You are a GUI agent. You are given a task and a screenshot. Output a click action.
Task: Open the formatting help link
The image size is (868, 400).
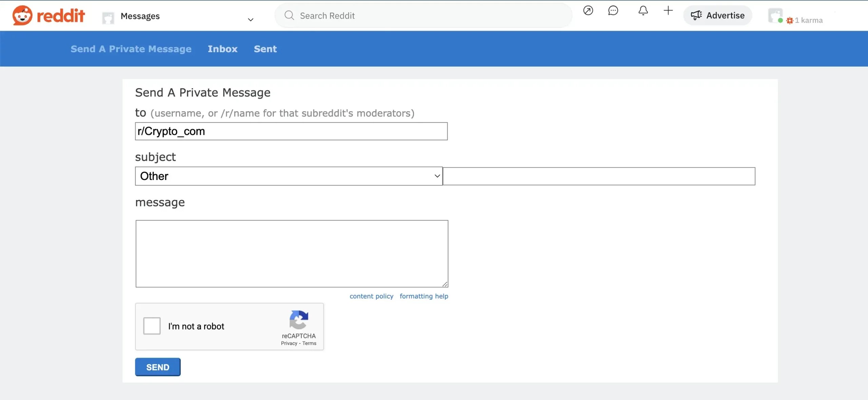pos(423,296)
